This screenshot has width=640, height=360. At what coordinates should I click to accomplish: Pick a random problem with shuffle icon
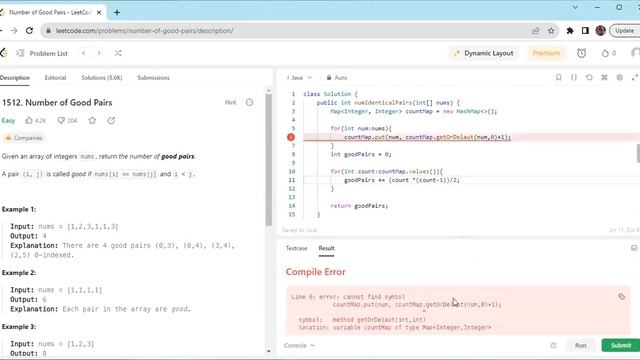[118, 53]
